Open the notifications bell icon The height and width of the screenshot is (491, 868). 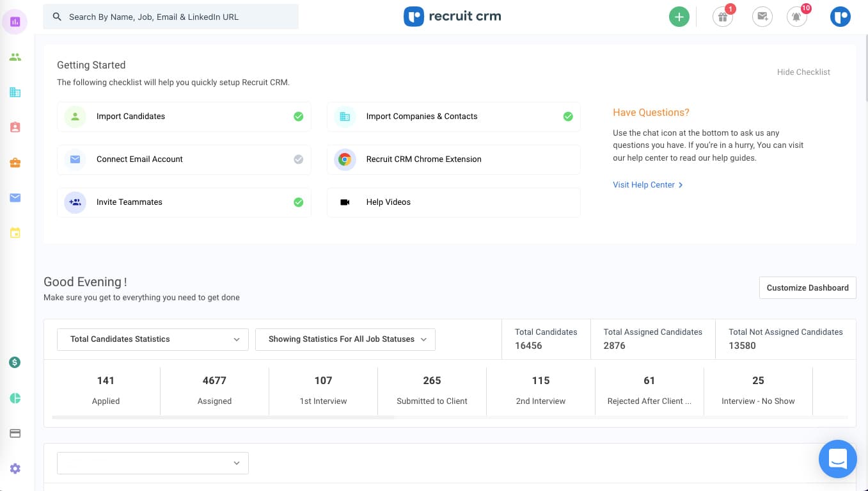[796, 17]
